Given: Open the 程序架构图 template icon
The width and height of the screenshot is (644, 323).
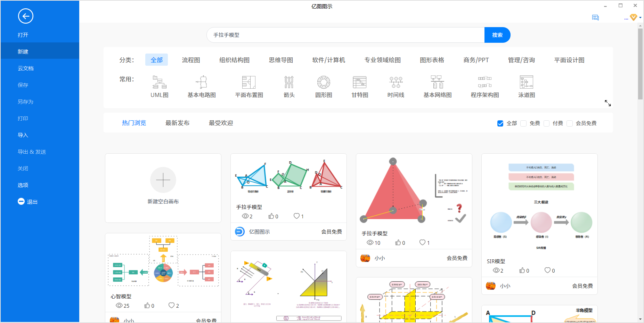Looking at the screenshot, I should click(x=485, y=82).
